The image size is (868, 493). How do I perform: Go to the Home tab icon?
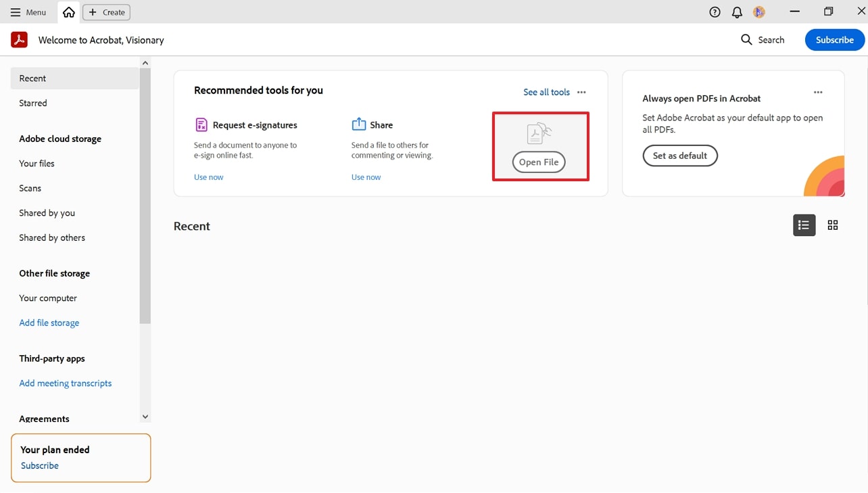point(69,12)
